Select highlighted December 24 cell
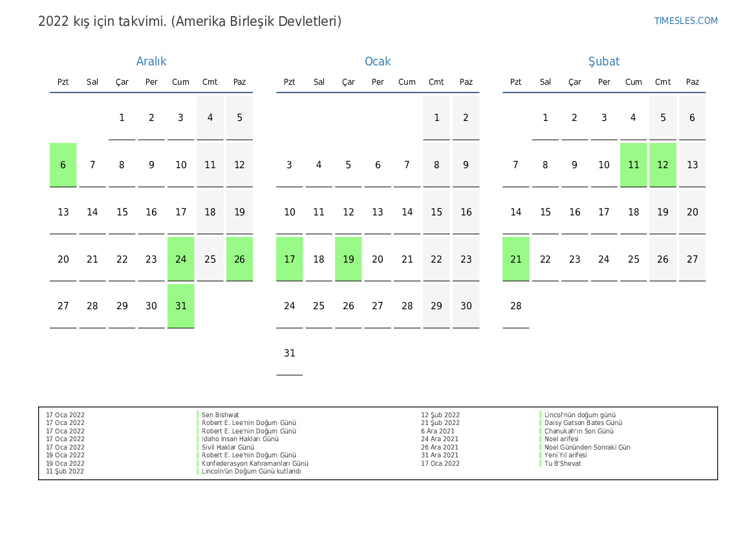The image size is (756, 535). [180, 259]
